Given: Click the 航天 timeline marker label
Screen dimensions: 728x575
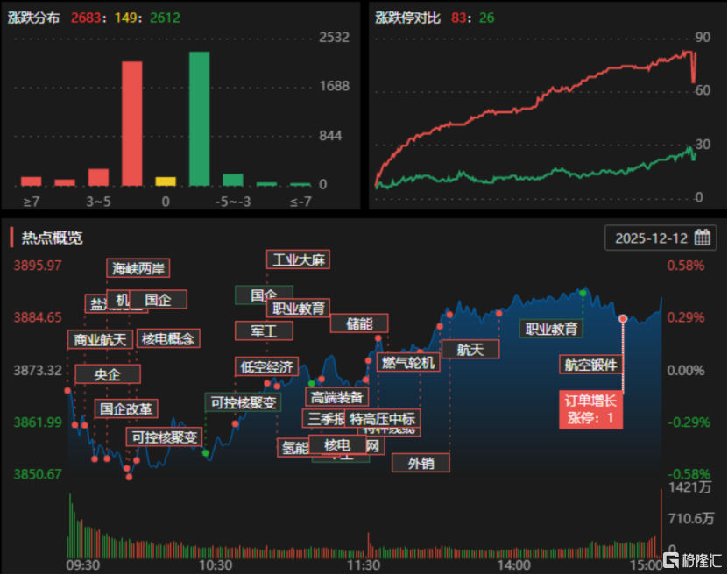Looking at the screenshot, I should click(x=470, y=349).
